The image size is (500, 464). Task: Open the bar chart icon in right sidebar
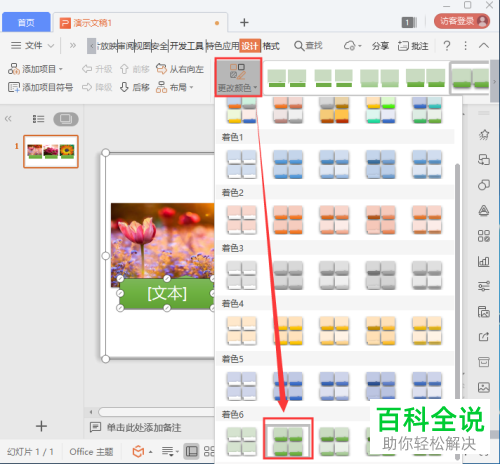tap(484, 261)
